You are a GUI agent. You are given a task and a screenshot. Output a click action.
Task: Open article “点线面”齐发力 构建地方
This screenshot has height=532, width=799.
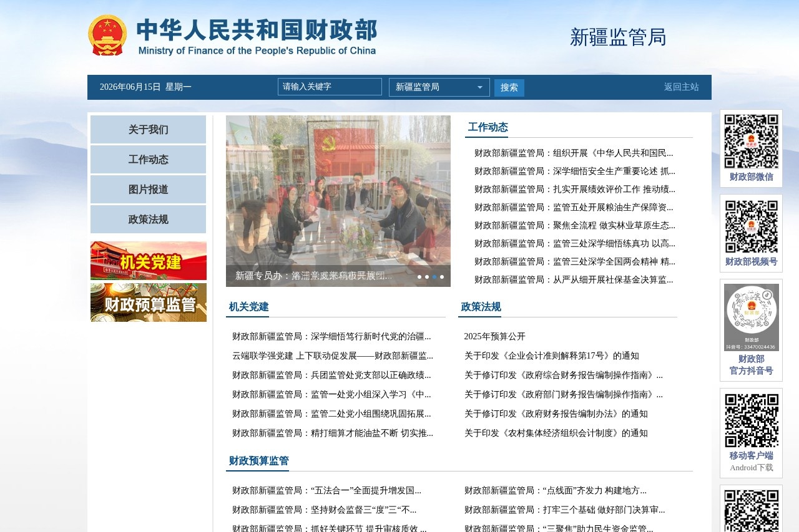click(x=556, y=491)
